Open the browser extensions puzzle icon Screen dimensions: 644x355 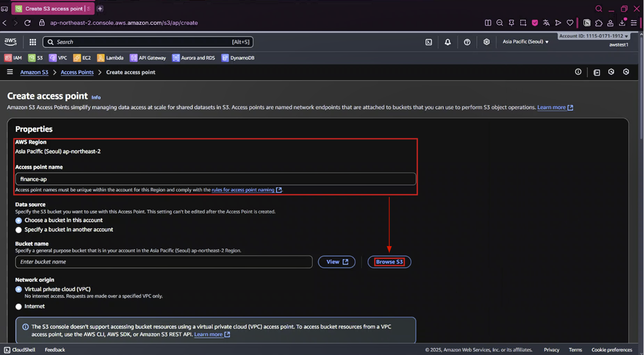click(x=599, y=23)
